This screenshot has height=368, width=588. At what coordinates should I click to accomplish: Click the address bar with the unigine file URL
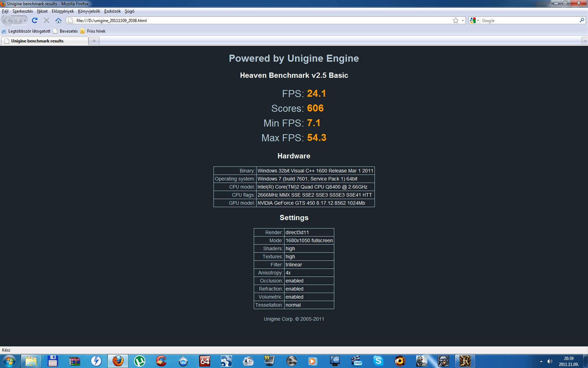click(x=262, y=20)
